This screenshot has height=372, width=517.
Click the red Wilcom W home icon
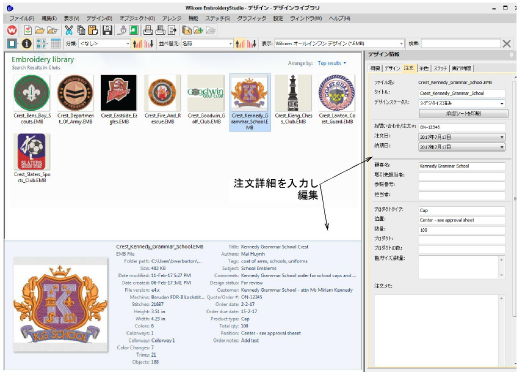12,30
